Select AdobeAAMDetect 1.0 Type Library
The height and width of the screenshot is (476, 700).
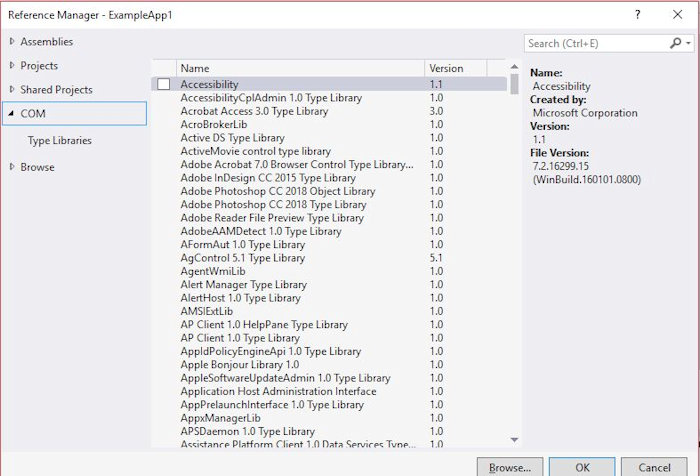pos(329,231)
